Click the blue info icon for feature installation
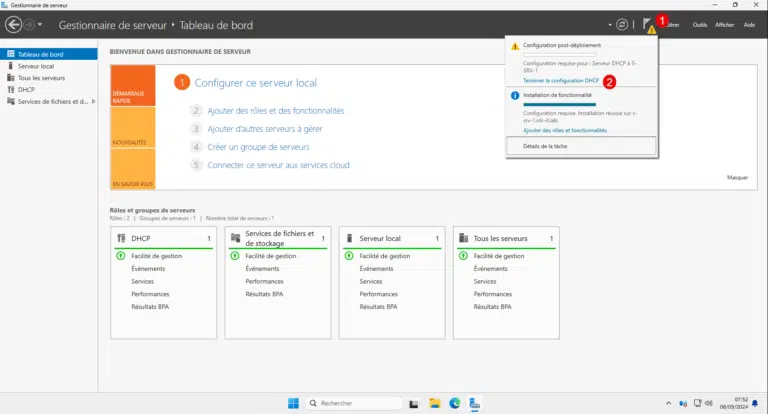This screenshot has width=768, height=414. pos(515,96)
